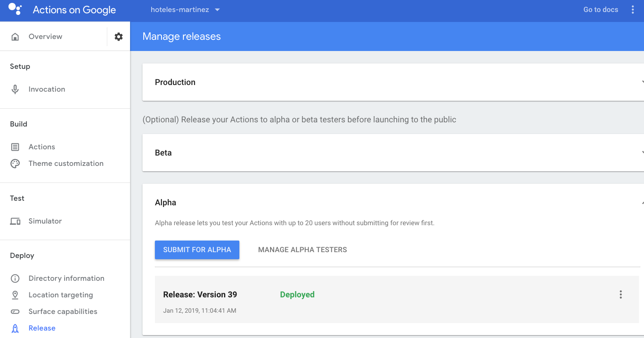Click the Location targeting pin icon

(x=15, y=295)
